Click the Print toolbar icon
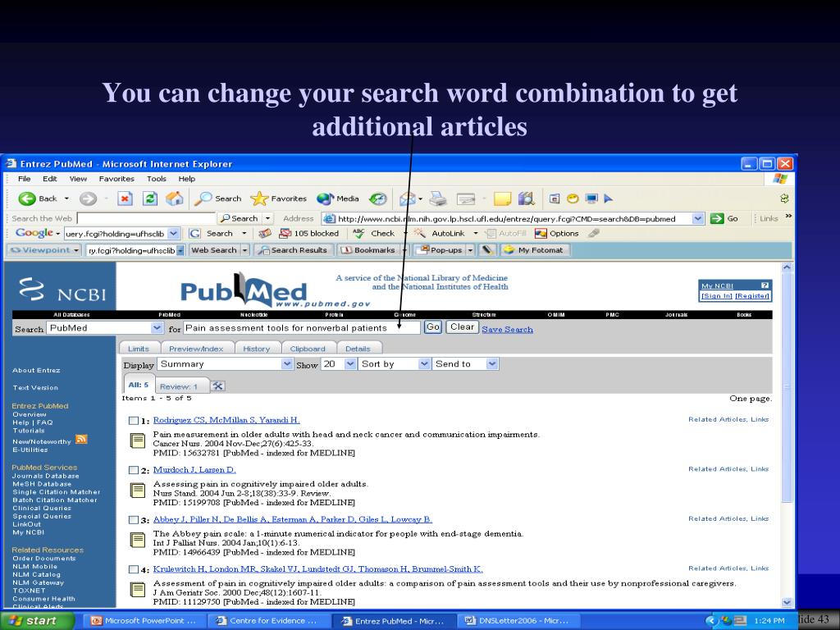Screen dimensions: 840x630 click(x=438, y=199)
